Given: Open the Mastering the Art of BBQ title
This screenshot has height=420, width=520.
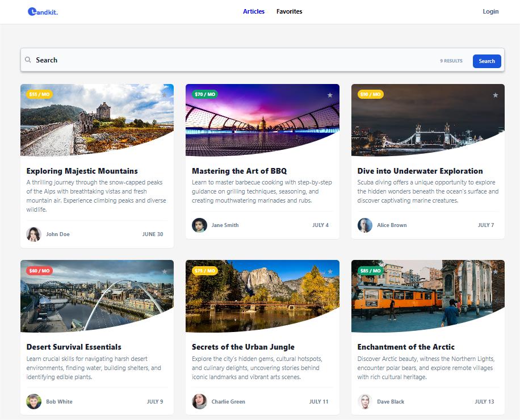Looking at the screenshot, I should coord(239,171).
